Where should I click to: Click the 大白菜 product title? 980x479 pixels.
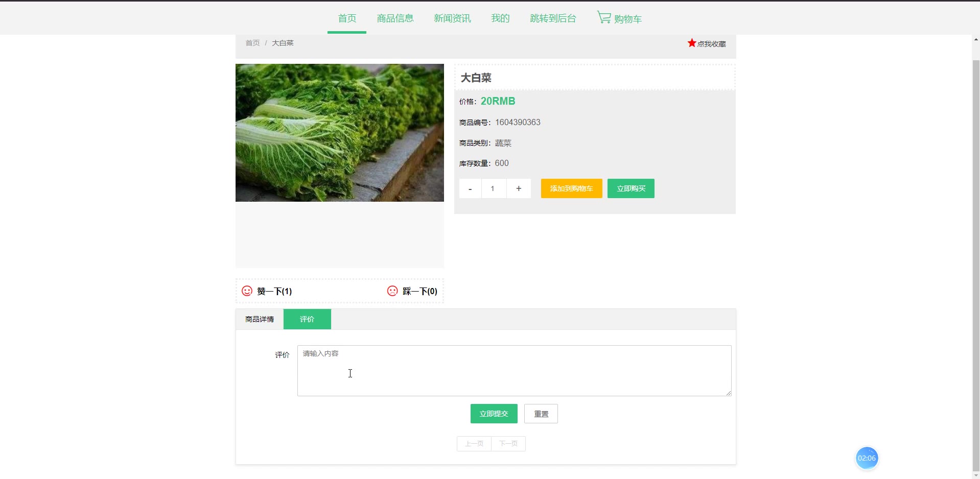coord(476,78)
